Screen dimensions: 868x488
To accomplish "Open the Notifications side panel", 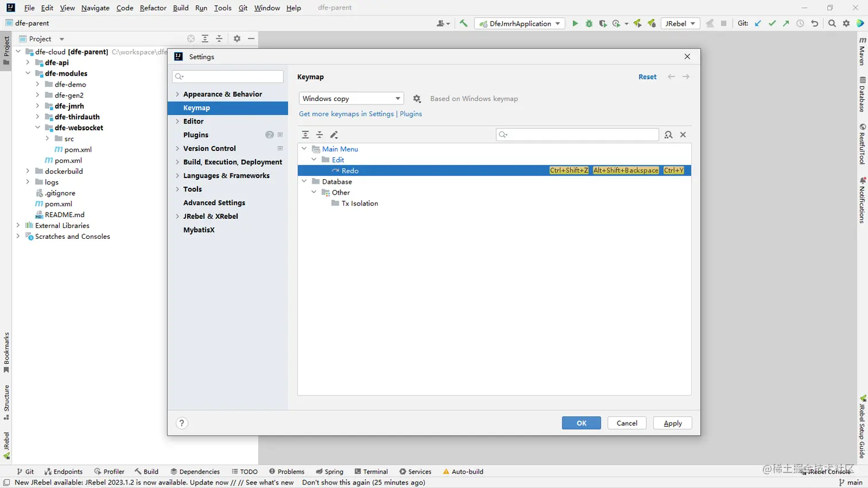I will click(x=862, y=200).
